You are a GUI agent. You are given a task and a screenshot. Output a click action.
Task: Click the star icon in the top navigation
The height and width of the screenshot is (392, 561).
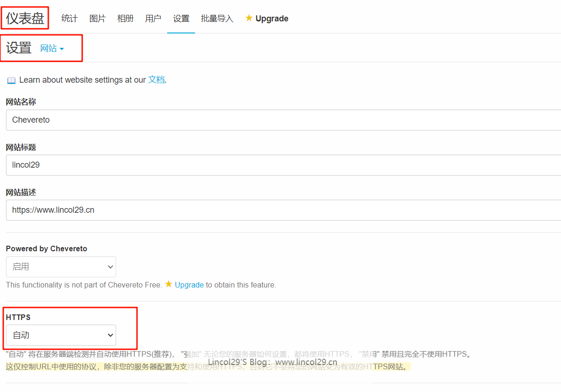click(x=249, y=18)
